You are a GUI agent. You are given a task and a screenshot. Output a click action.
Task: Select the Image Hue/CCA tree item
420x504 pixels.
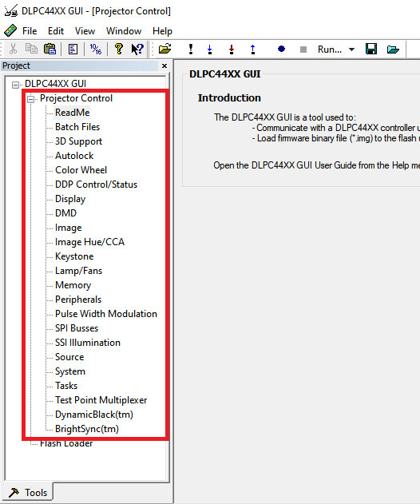pyautogui.click(x=89, y=242)
